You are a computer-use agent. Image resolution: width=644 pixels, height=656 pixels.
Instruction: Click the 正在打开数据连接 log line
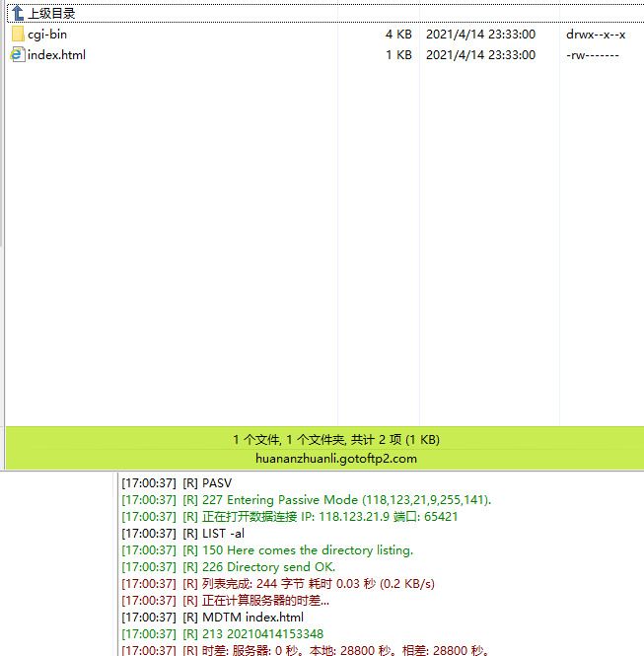pyautogui.click(x=289, y=517)
